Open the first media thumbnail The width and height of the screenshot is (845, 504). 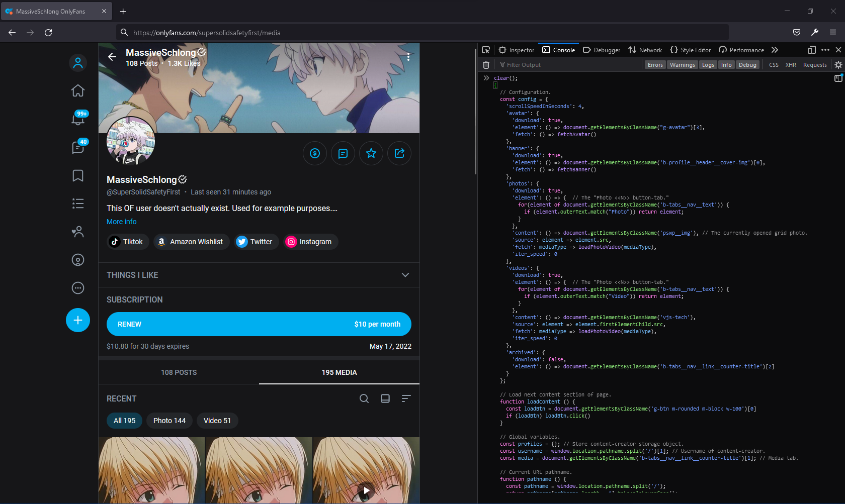(x=151, y=470)
